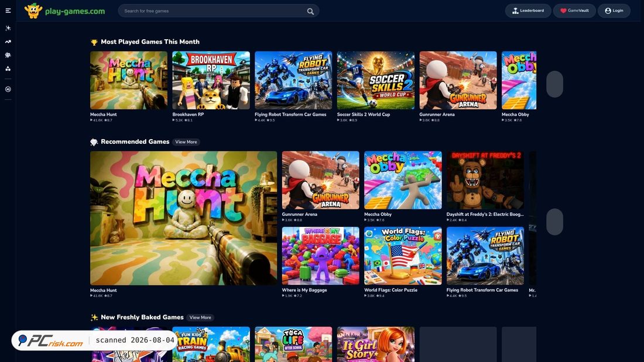The image size is (644, 362).
Task: Open the It Girl Story thumbnail
Action: 376,344
